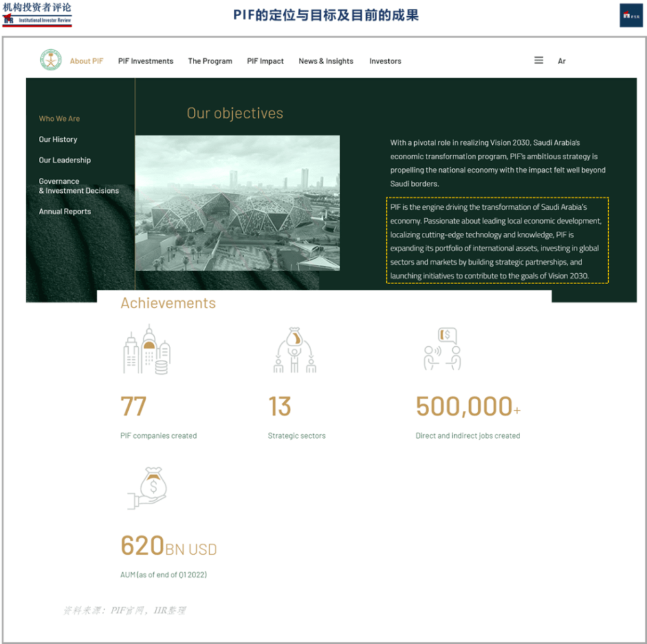Click the dark blue logo at top right
The image size is (647, 644).
click(631, 16)
